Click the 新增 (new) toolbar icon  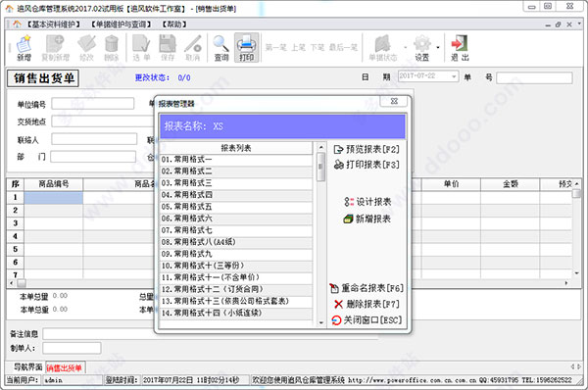[x=24, y=48]
